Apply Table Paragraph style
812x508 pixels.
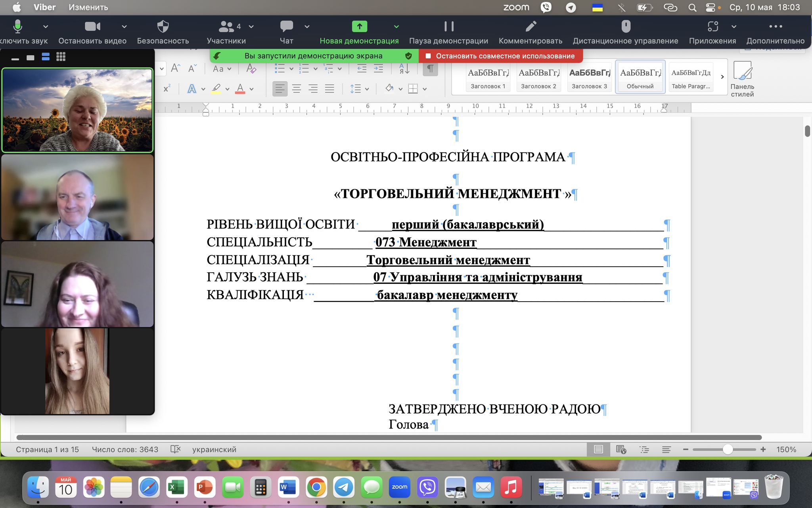click(x=691, y=77)
